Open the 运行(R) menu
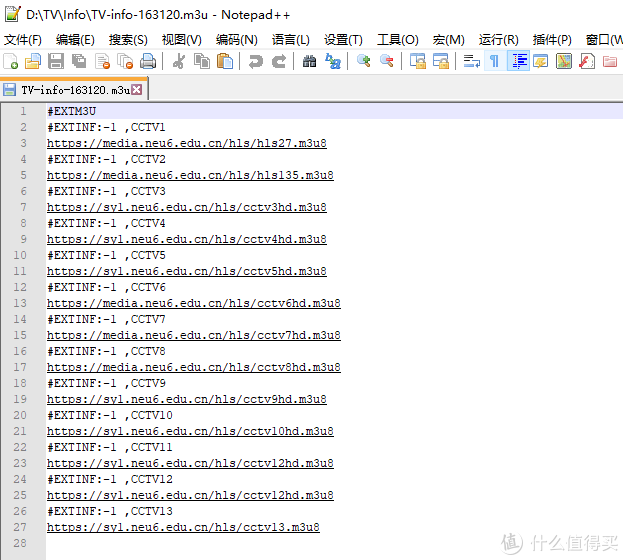623x560 pixels. point(499,40)
